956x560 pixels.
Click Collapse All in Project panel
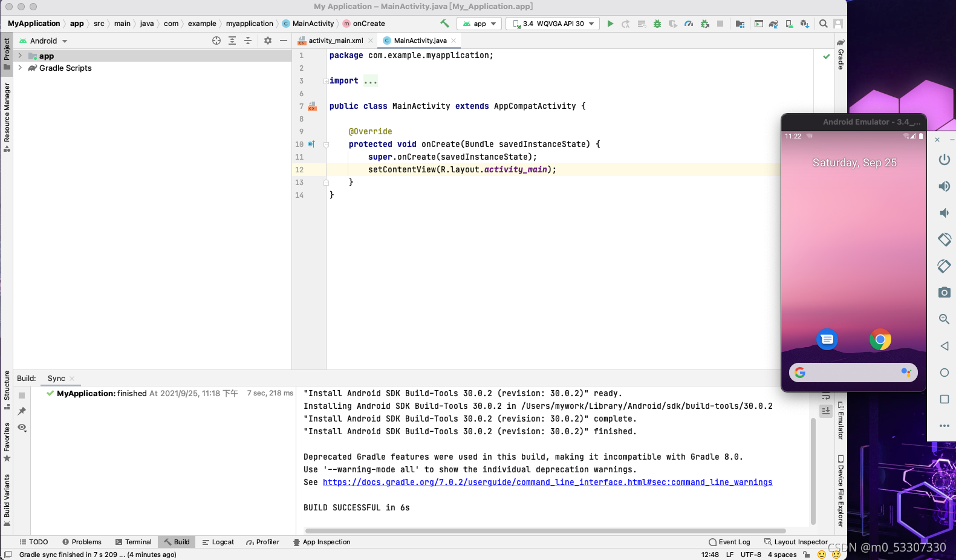pyautogui.click(x=248, y=41)
